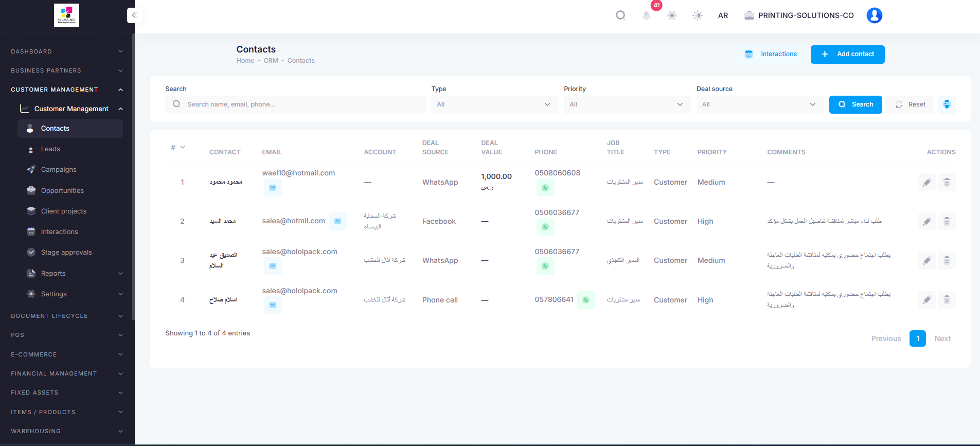
Task: Click the search name, email, phone field
Action: (x=296, y=104)
